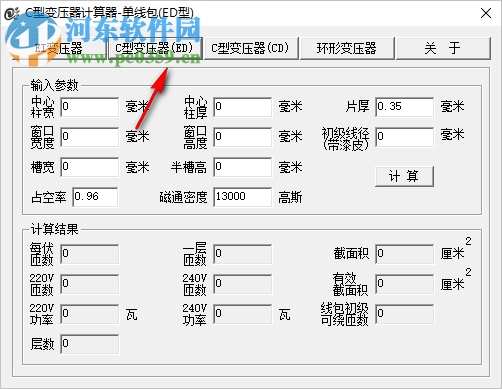
Task: Switch to the 环形变压器 tab
Action: pyautogui.click(x=347, y=49)
